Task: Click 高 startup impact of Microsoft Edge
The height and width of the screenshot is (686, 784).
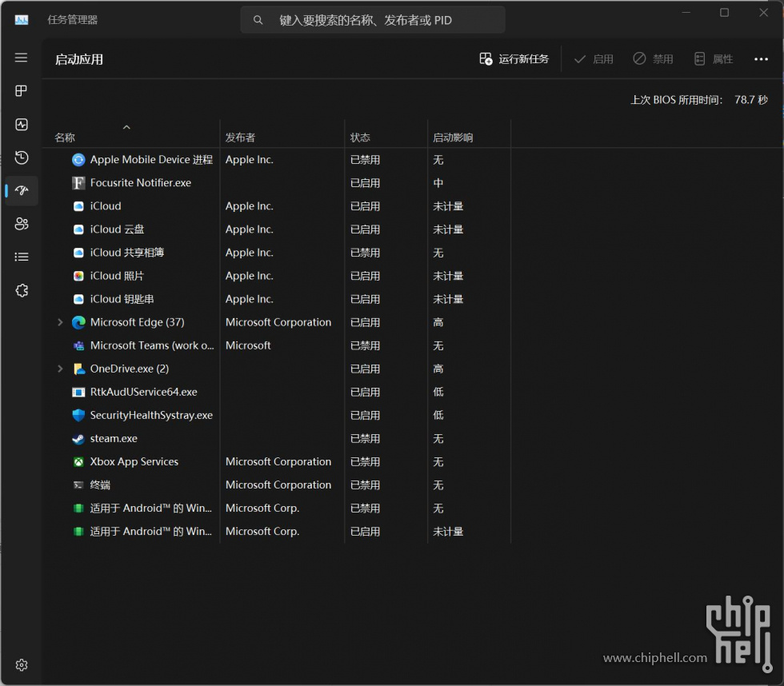Action: (x=438, y=322)
